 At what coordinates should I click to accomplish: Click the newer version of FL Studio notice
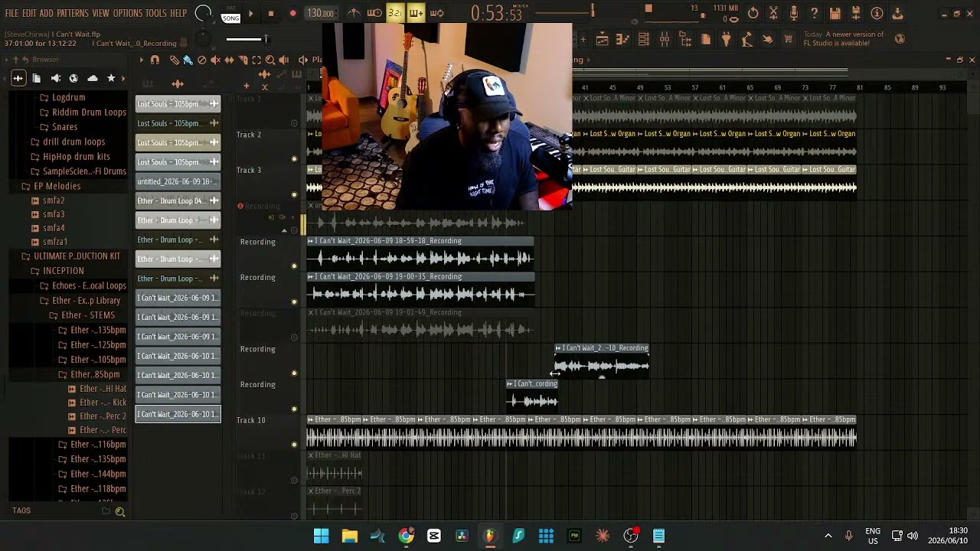(x=844, y=38)
